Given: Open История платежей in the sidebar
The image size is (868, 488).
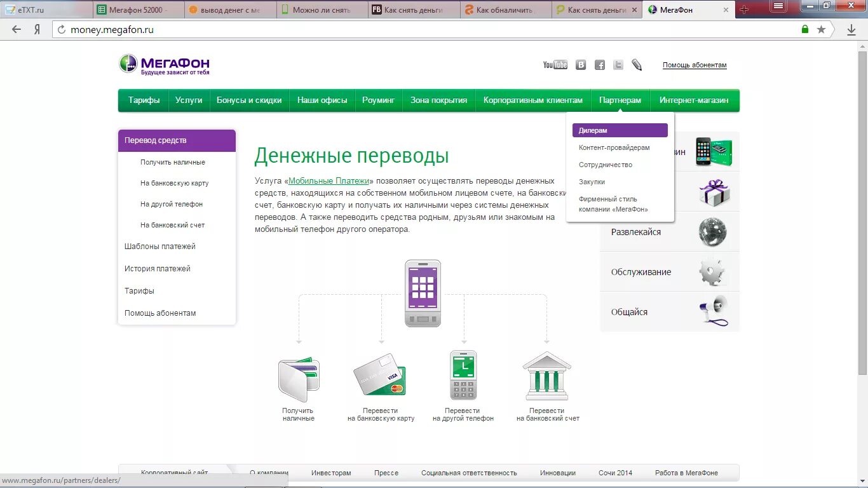Looking at the screenshot, I should click(x=158, y=269).
